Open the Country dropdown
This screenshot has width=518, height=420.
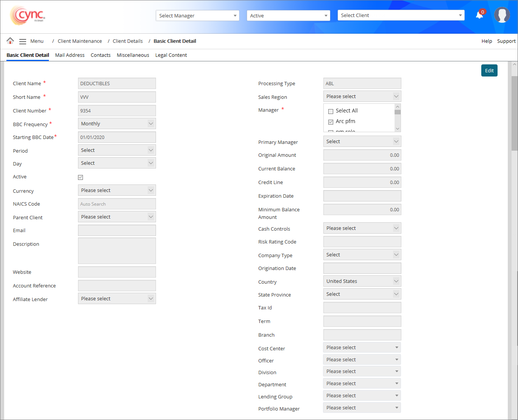pyautogui.click(x=362, y=281)
